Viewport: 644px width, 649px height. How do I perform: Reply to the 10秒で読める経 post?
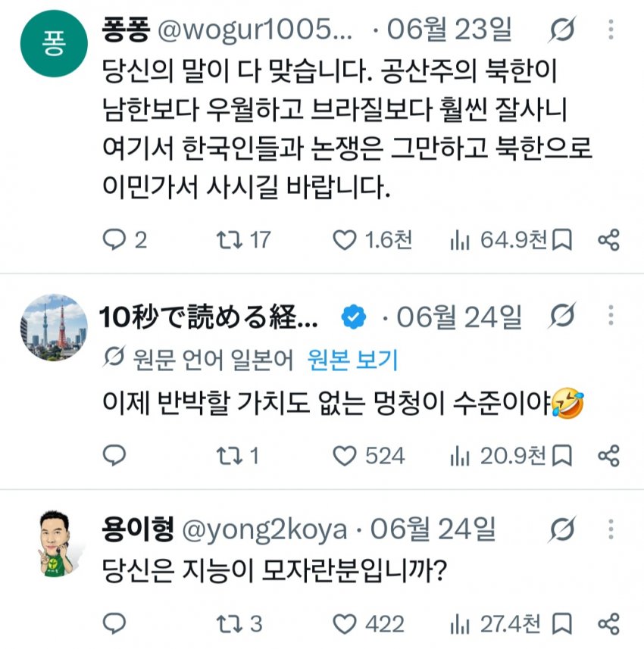tap(114, 456)
